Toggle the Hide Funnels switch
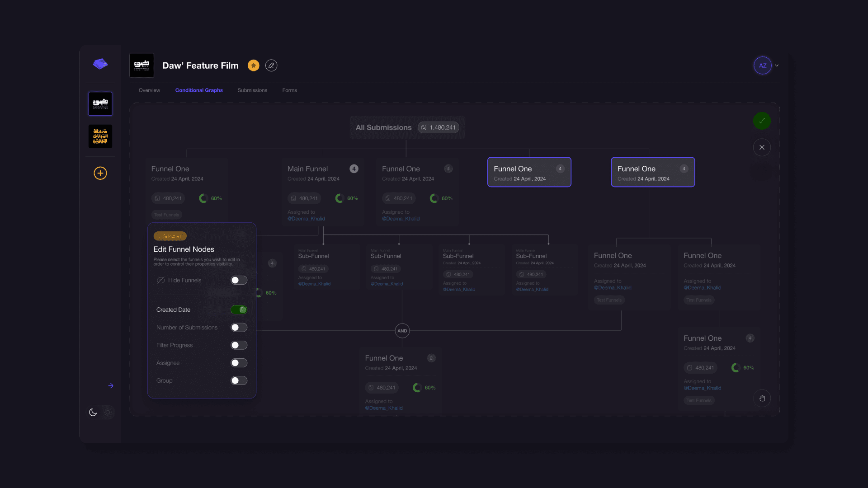868x488 pixels. [x=239, y=280]
